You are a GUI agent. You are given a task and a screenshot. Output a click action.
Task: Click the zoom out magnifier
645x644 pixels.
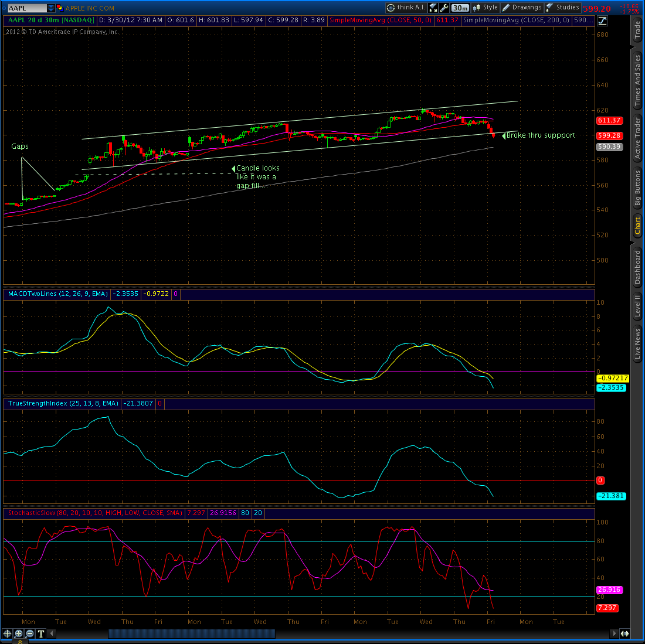[30, 633]
